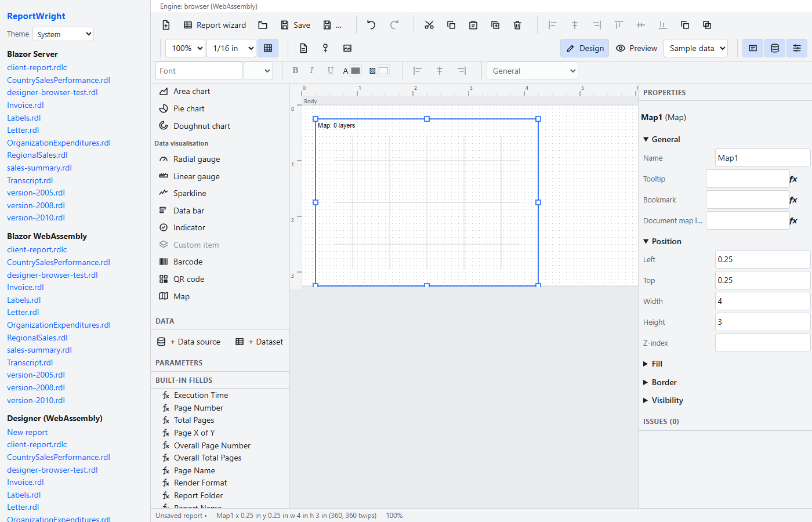Viewport: 812px width, 522px height.
Task: Toggle the data panel button
Action: coord(775,48)
